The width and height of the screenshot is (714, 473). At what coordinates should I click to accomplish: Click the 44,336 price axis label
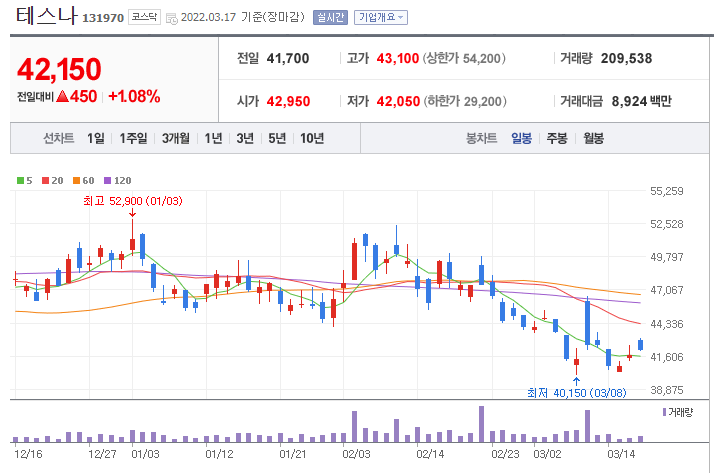(x=667, y=324)
